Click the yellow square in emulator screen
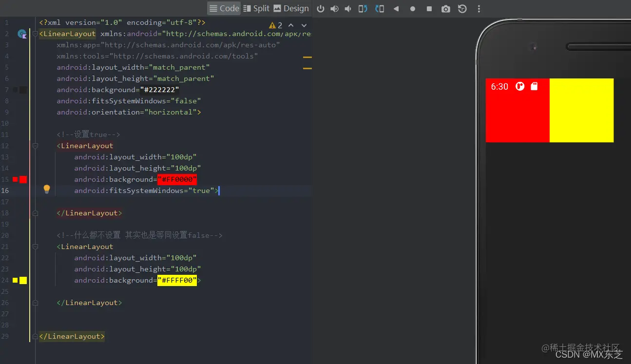The image size is (631, 364). 581,111
